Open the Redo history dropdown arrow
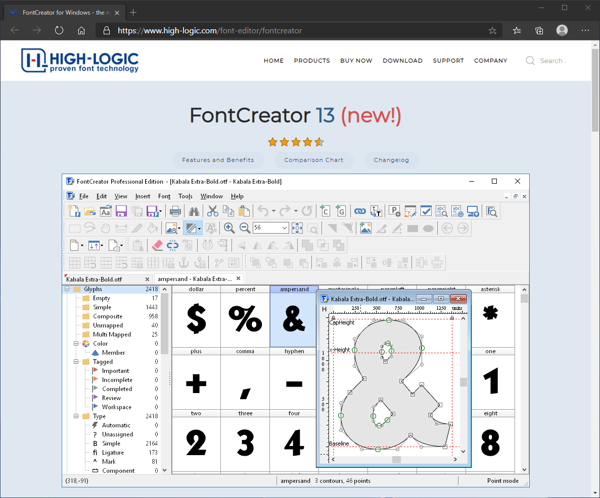Viewport: 600px width, 498px height. 296,211
